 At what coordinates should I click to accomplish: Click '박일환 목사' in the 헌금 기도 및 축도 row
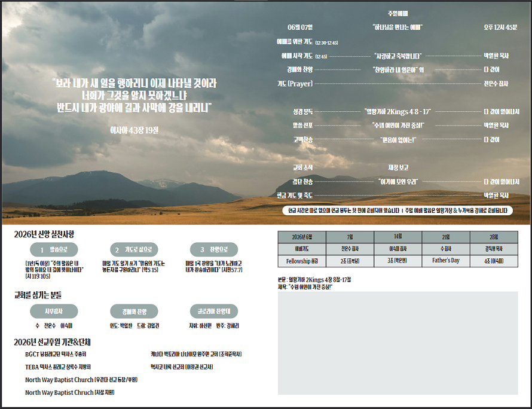pyautogui.click(x=496, y=195)
